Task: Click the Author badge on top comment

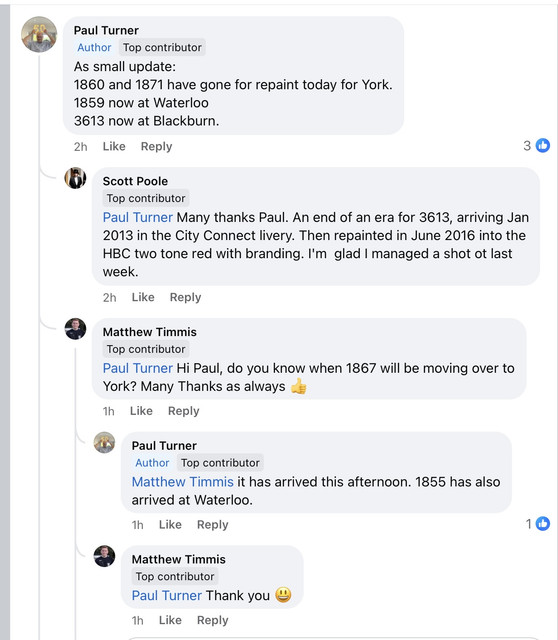Action: [x=94, y=47]
